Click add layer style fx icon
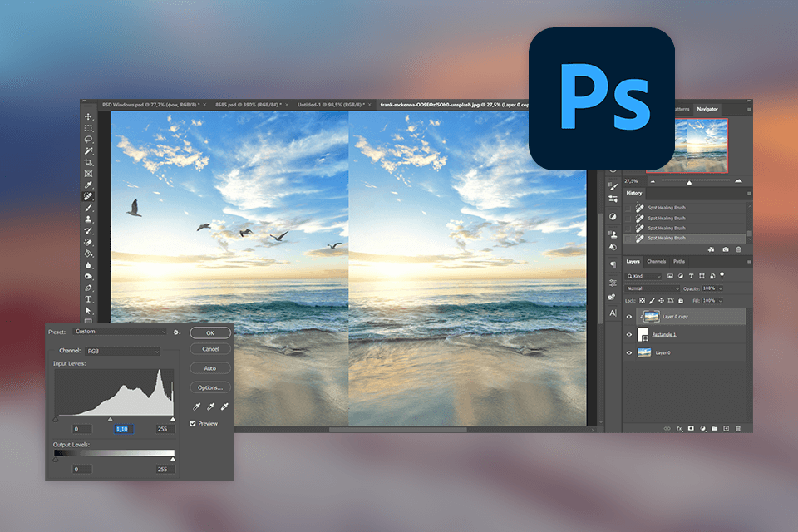Image resolution: width=798 pixels, height=532 pixels. click(679, 429)
